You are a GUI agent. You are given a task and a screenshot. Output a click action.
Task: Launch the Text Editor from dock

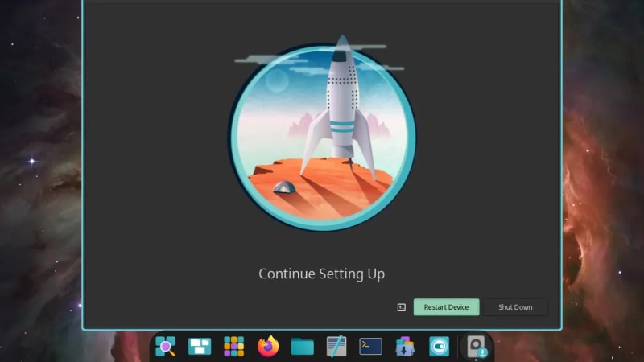[336, 347]
